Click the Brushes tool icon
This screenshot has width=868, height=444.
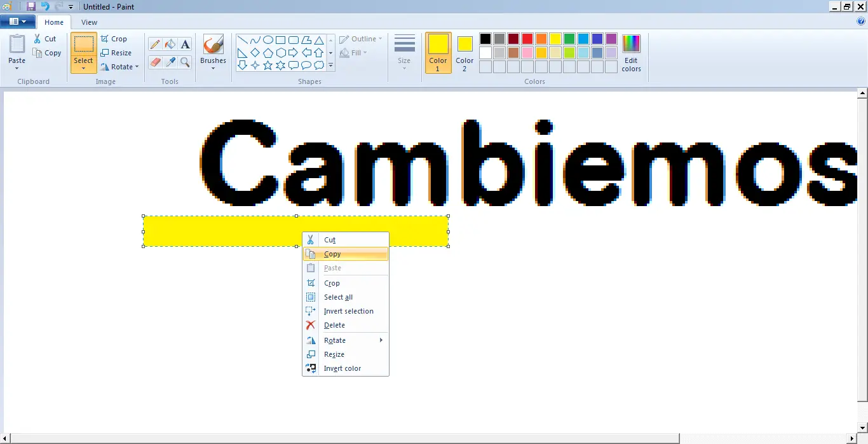click(x=213, y=45)
